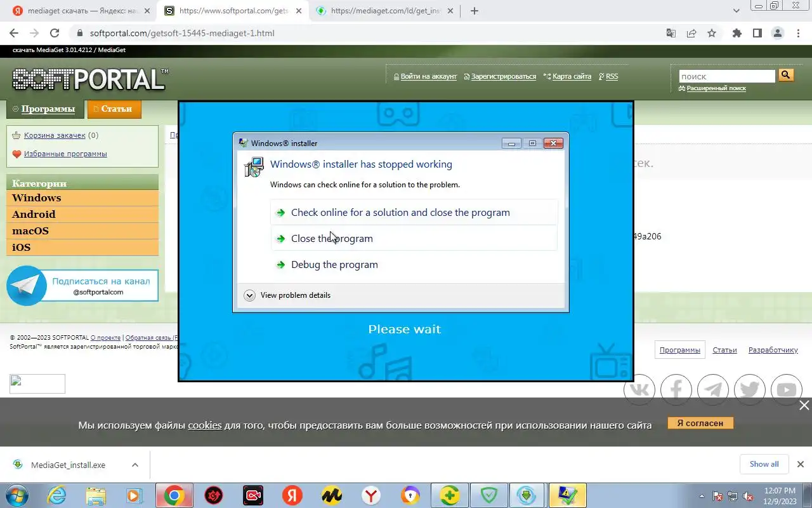Open the Chrome profile avatar
Screen dimensions: 812x508
point(777,33)
